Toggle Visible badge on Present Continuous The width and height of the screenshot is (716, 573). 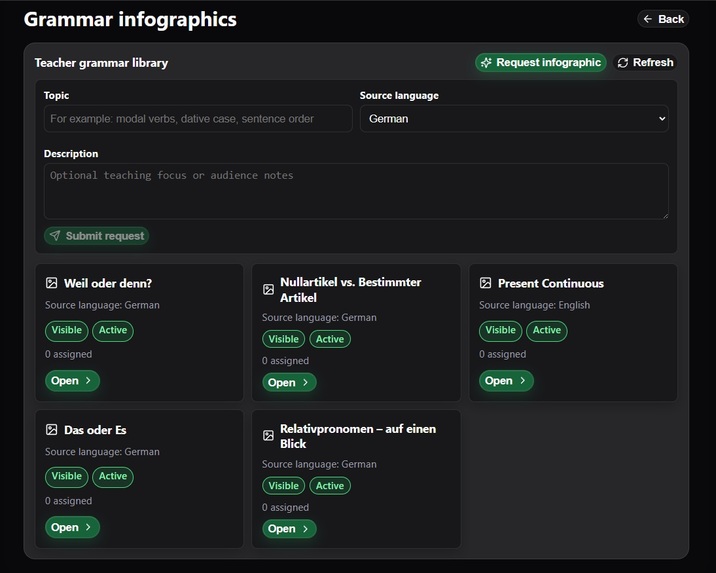pyautogui.click(x=500, y=330)
